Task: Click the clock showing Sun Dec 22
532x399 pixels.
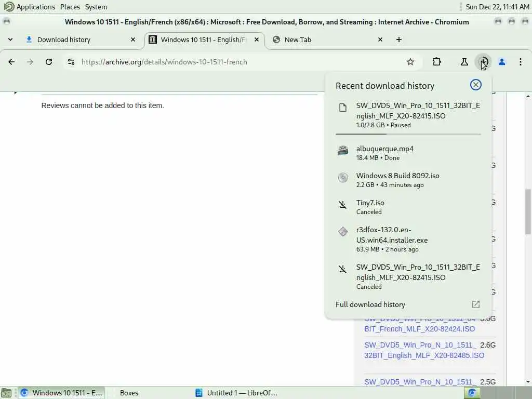Action: [x=497, y=7]
